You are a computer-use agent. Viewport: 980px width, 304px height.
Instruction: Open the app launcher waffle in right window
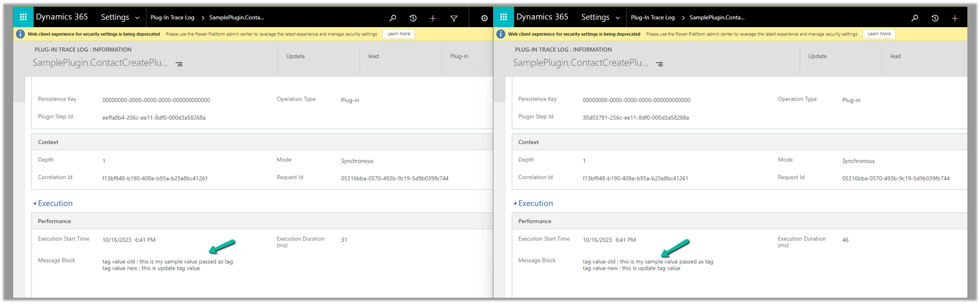tap(504, 17)
